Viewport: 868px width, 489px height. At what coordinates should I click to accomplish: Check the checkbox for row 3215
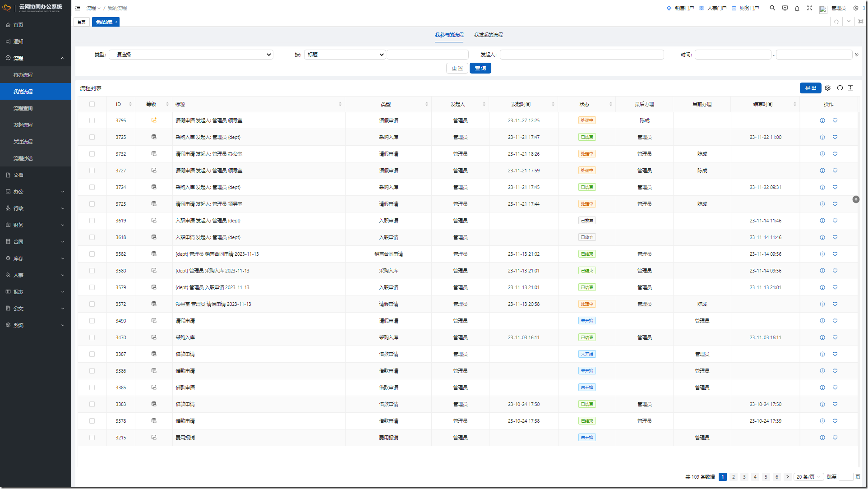click(92, 438)
